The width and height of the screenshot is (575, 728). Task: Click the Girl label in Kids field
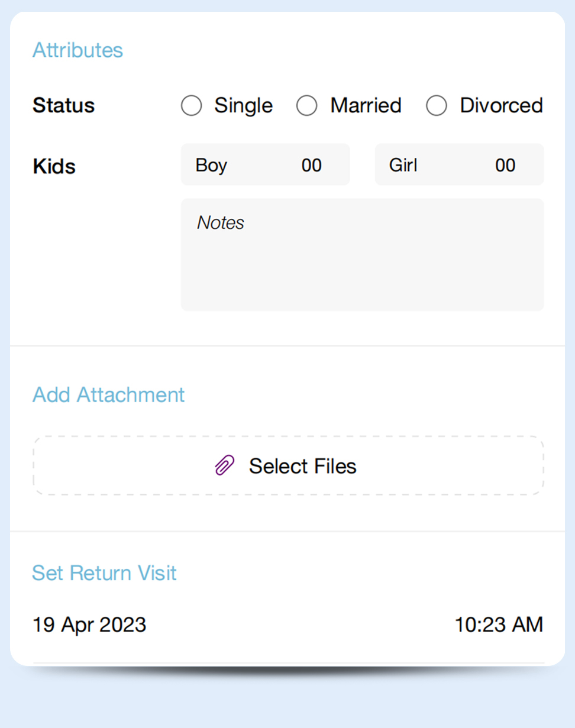[x=403, y=165]
